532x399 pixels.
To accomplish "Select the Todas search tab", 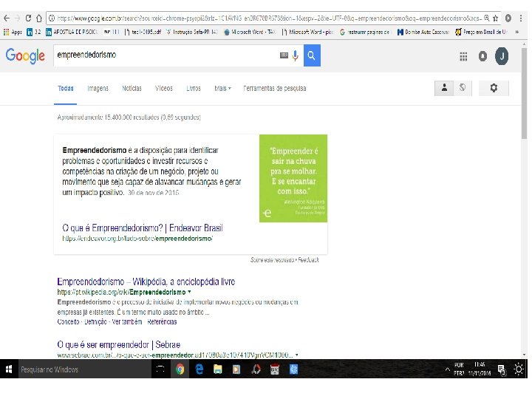I will click(x=66, y=89).
